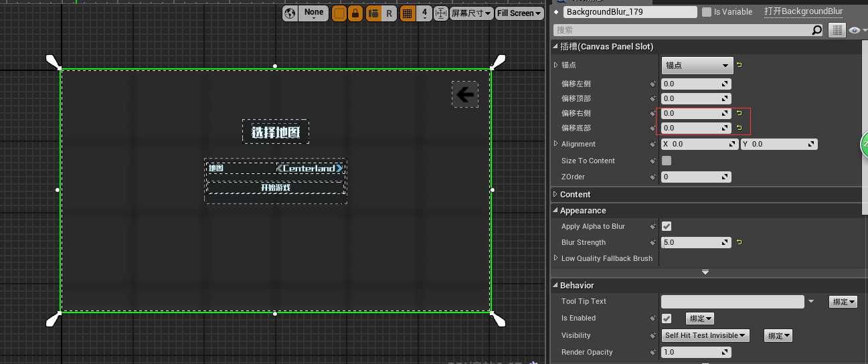868x364 pixels.
Task: Toggle the widget outlines square icon
Action: (339, 13)
